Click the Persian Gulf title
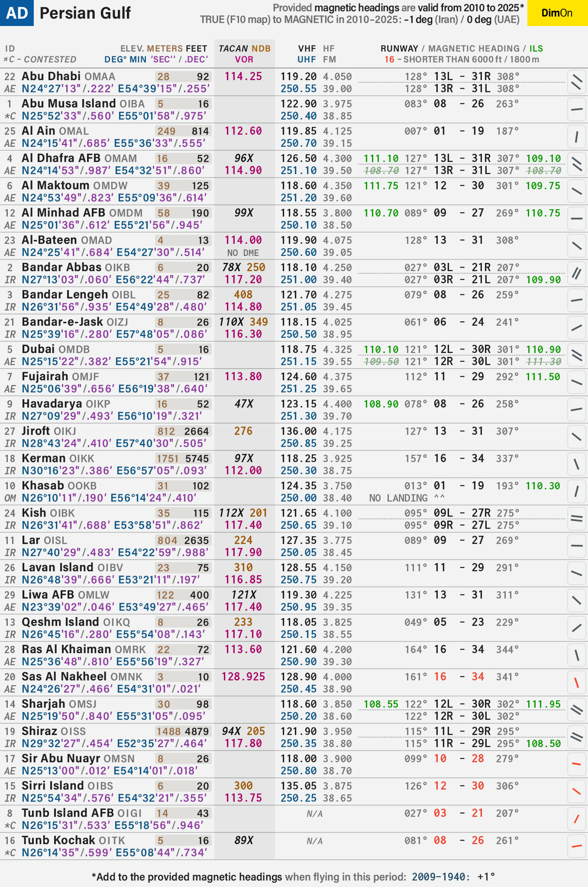Viewport: 588px width, 887px height. click(85, 13)
